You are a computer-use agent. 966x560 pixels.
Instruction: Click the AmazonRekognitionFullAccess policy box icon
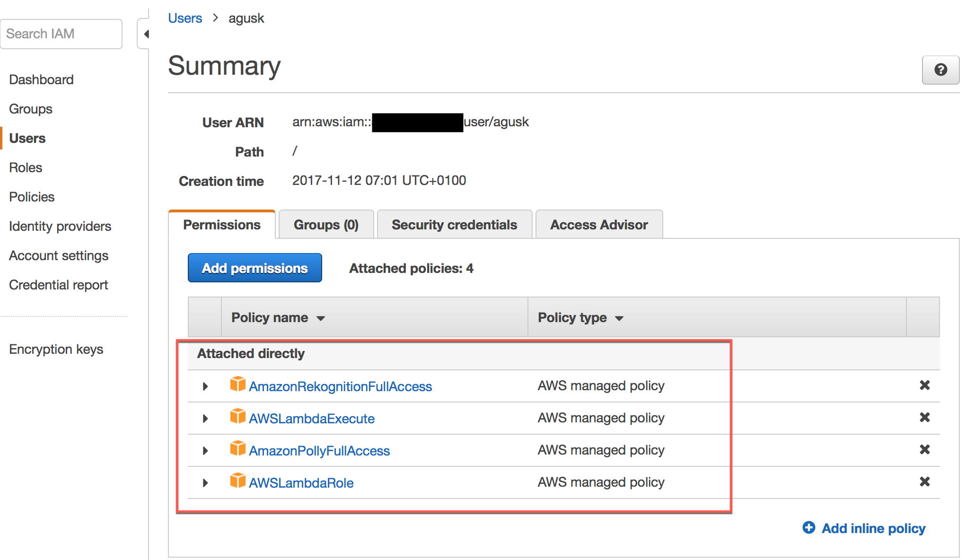point(238,384)
